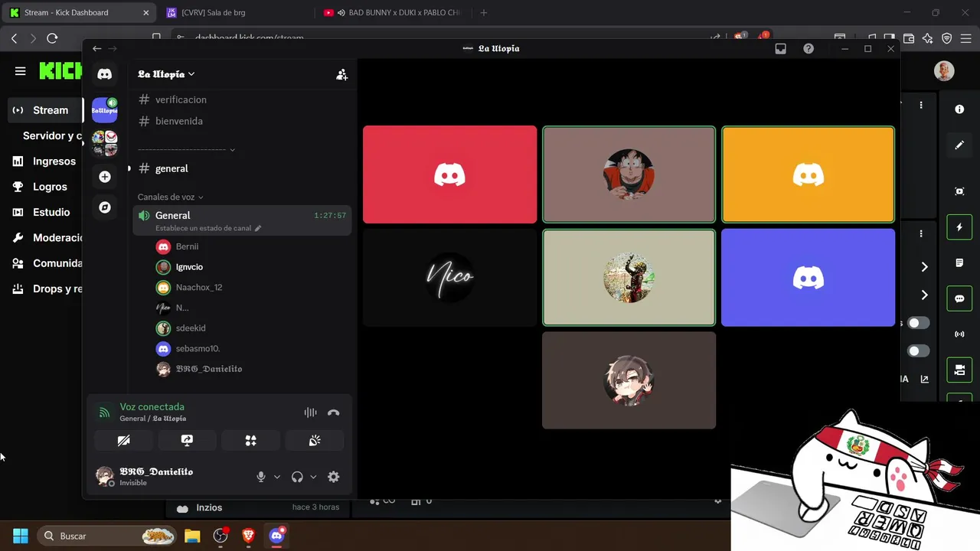Open the activities launcher icon
This screenshot has height=551, width=980.
tap(250, 440)
